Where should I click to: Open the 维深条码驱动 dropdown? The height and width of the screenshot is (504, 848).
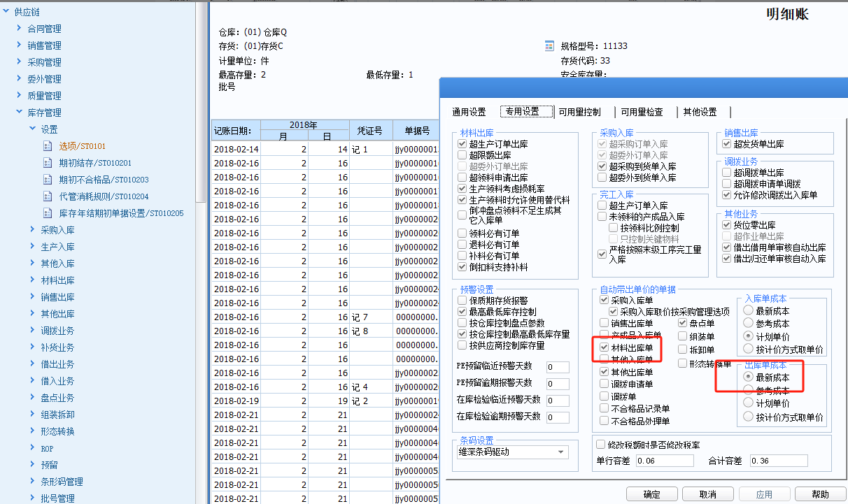coord(561,452)
